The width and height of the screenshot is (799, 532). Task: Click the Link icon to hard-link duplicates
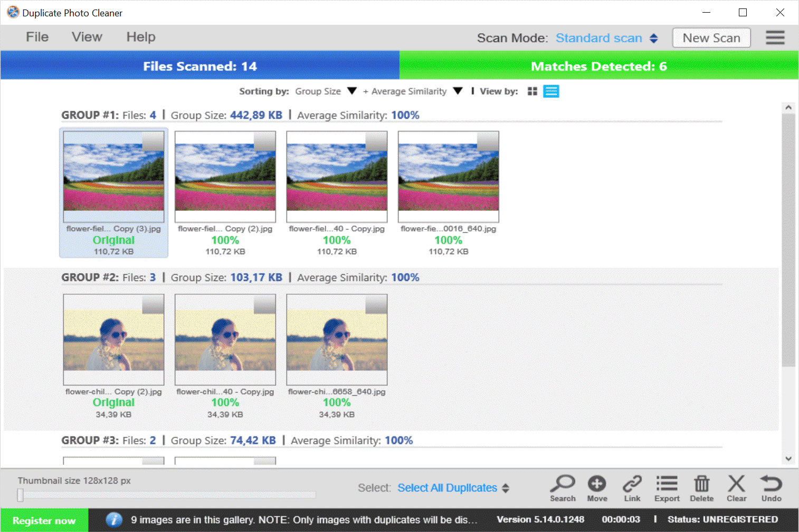point(632,488)
